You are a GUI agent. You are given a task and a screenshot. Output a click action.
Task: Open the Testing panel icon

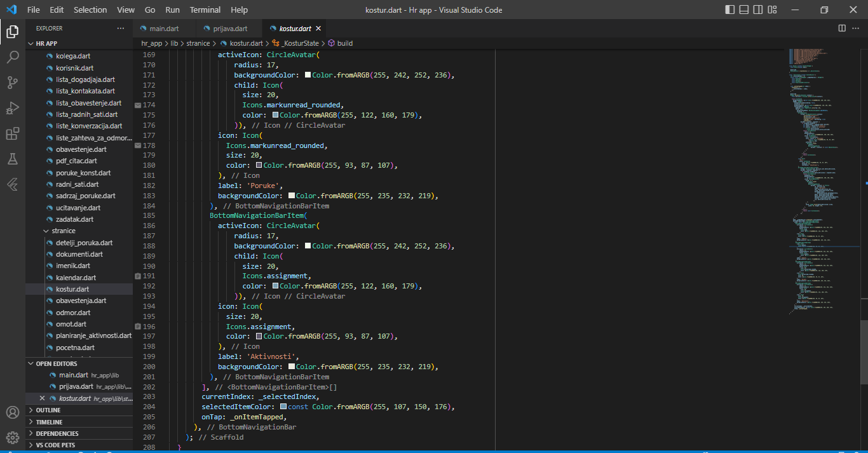(x=13, y=159)
